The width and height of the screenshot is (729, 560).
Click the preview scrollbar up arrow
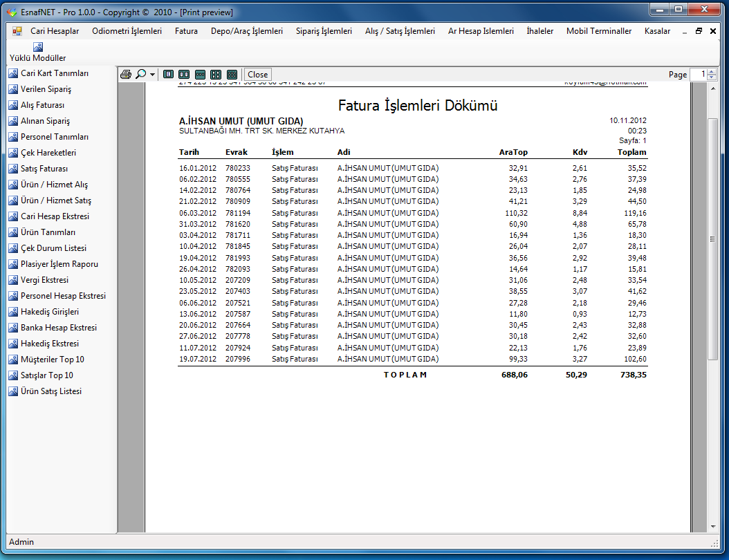pos(712,88)
